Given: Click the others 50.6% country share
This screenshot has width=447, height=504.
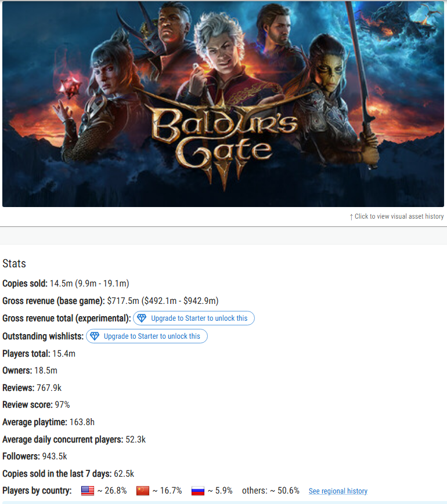Looking at the screenshot, I should click(x=271, y=491).
